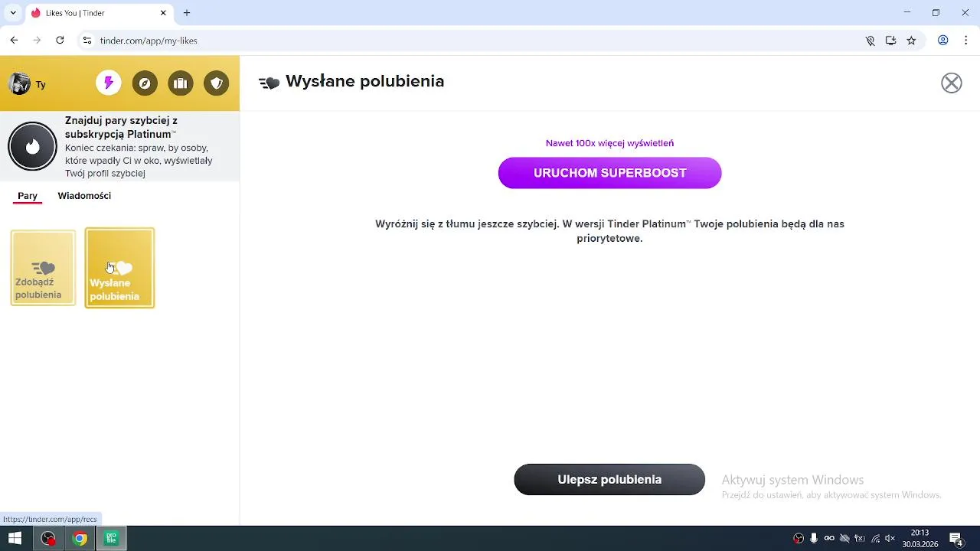Open the Explore compass icon
The image size is (980, 551).
[x=145, y=83]
